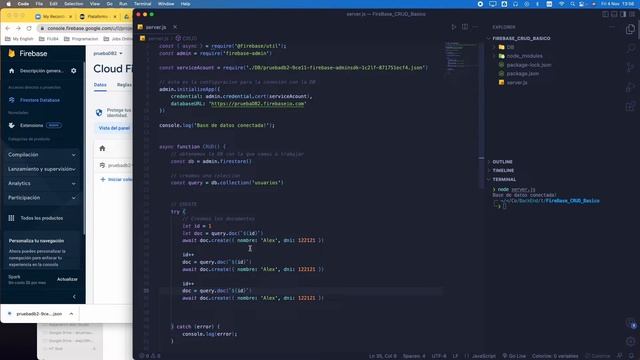The width and height of the screenshot is (640, 360).
Task: Click the Go Live status bar button
Action: coord(514,356)
